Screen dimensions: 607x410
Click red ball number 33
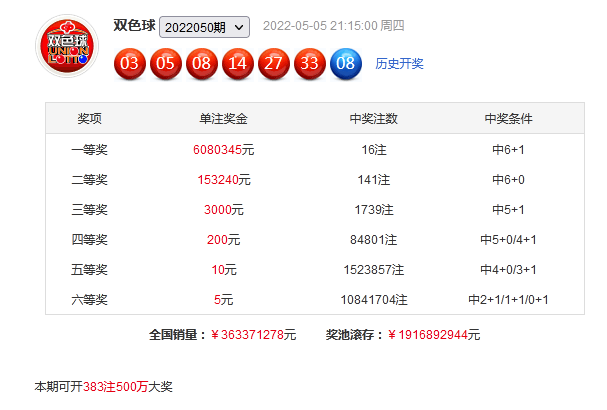click(310, 64)
